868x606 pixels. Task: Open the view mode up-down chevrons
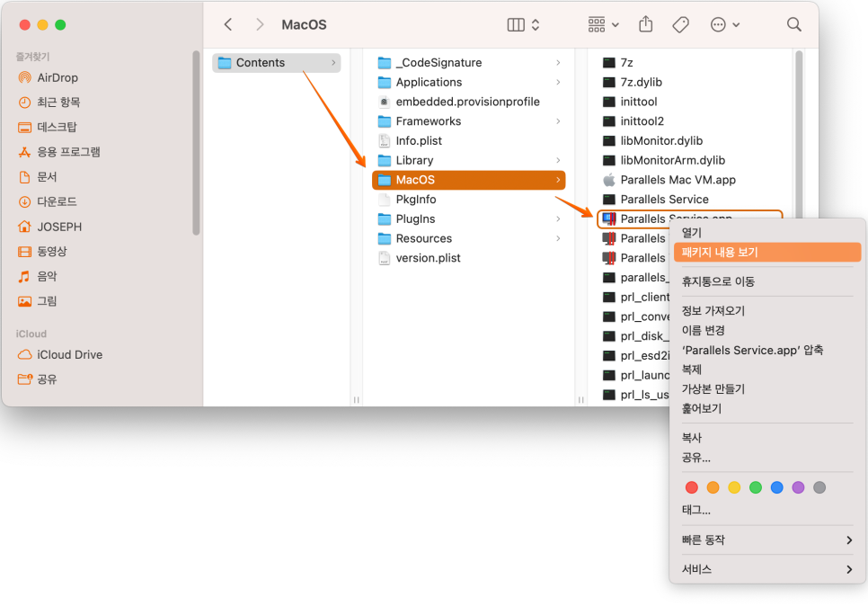536,24
